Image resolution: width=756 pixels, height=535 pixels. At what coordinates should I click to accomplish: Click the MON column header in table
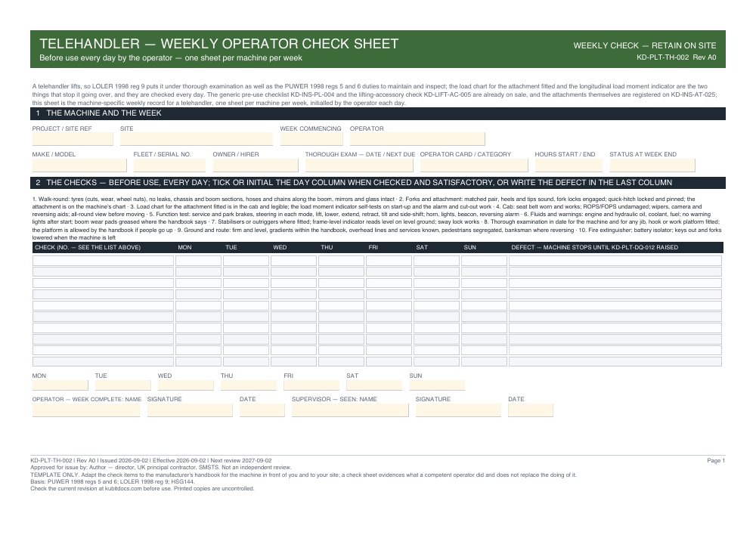click(184, 247)
